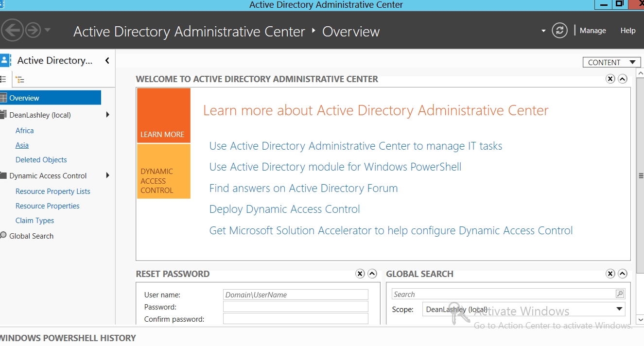Viewport: 644px width, 346px height.
Task: Expand the DeanLashley (local) node arrow
Action: tap(107, 115)
